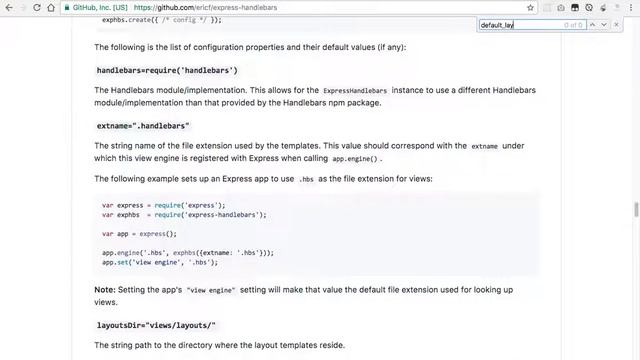Grab the page vertical scrollbar thumb
The image size is (640, 360).
(x=636, y=210)
